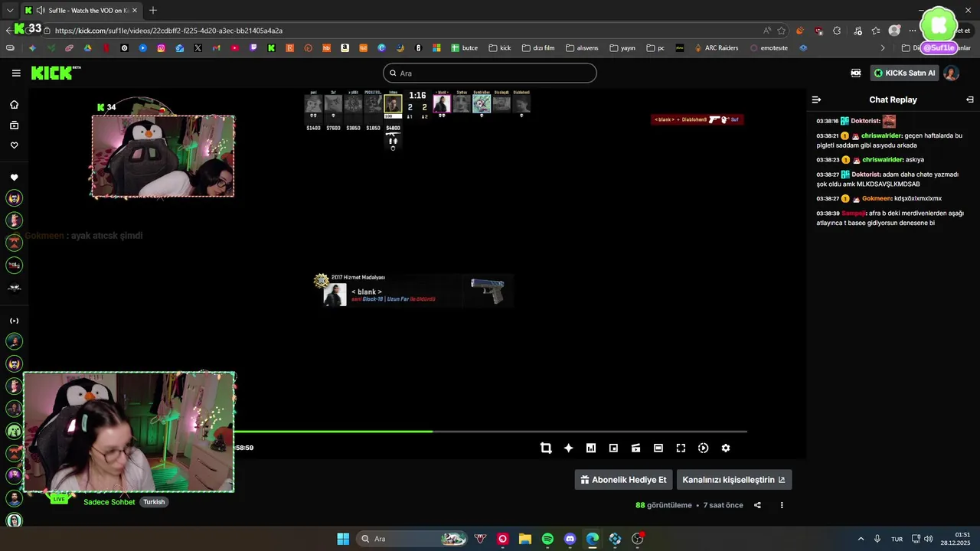Open the Windows Start menu
The width and height of the screenshot is (980, 551).
pos(343,539)
